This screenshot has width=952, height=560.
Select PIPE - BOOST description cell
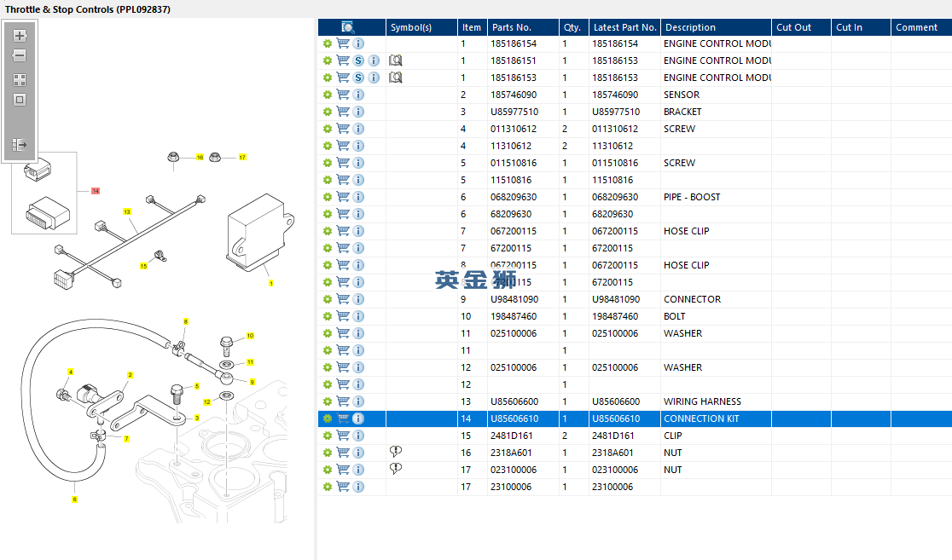pyautogui.click(x=716, y=197)
